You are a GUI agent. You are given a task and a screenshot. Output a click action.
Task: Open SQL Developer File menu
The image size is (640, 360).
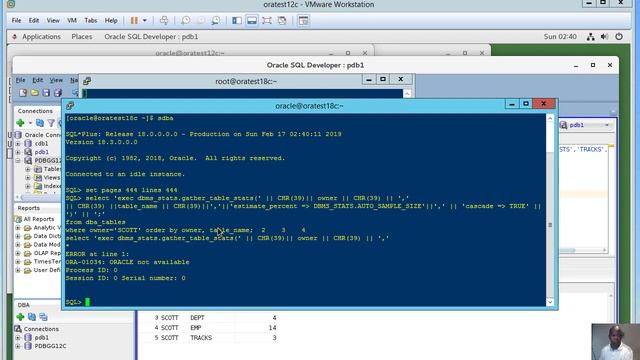20,80
